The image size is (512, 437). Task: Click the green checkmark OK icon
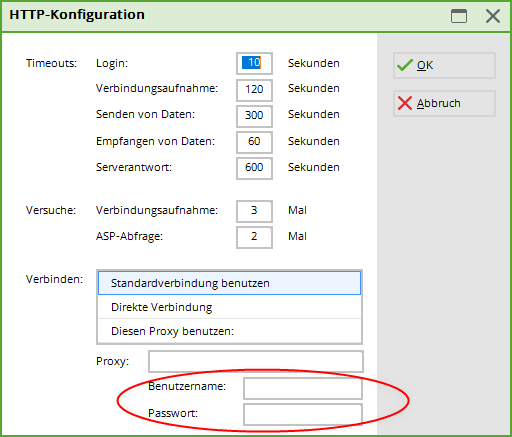click(405, 65)
